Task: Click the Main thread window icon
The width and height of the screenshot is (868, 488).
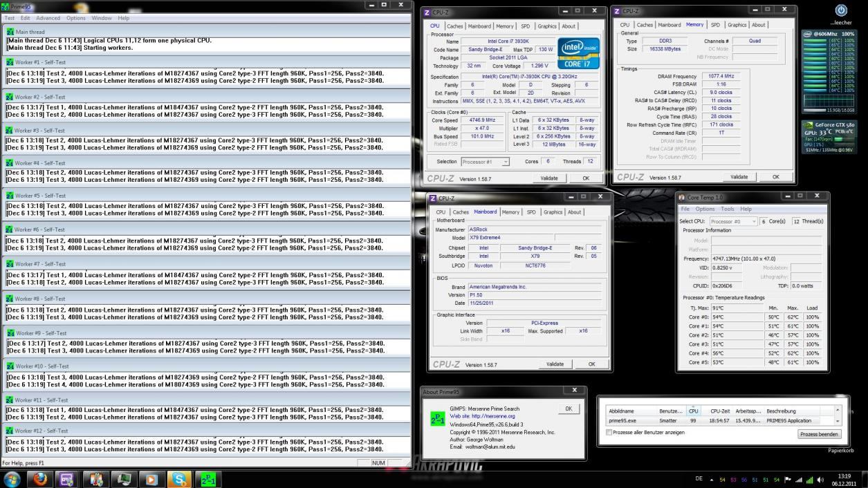Action: click(x=10, y=32)
